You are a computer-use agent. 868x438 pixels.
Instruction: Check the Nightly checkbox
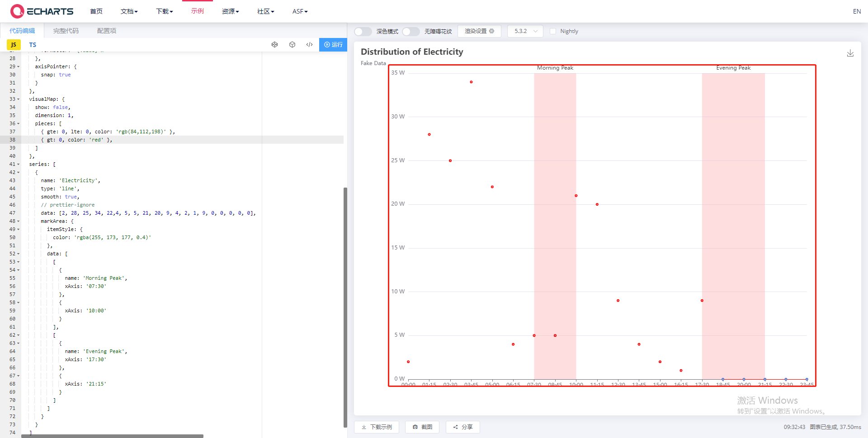(553, 31)
